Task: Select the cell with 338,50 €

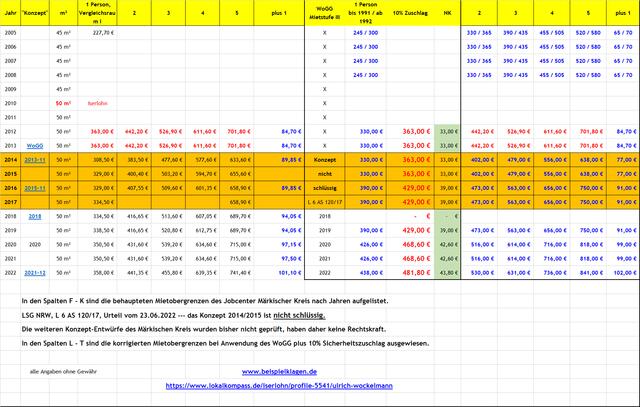Action: pyautogui.click(x=97, y=231)
